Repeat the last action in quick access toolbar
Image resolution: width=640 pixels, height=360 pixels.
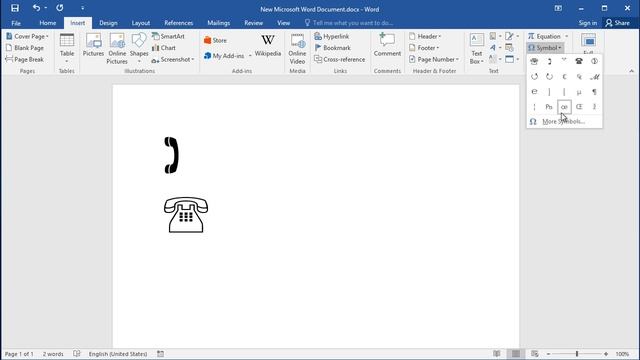60,8
